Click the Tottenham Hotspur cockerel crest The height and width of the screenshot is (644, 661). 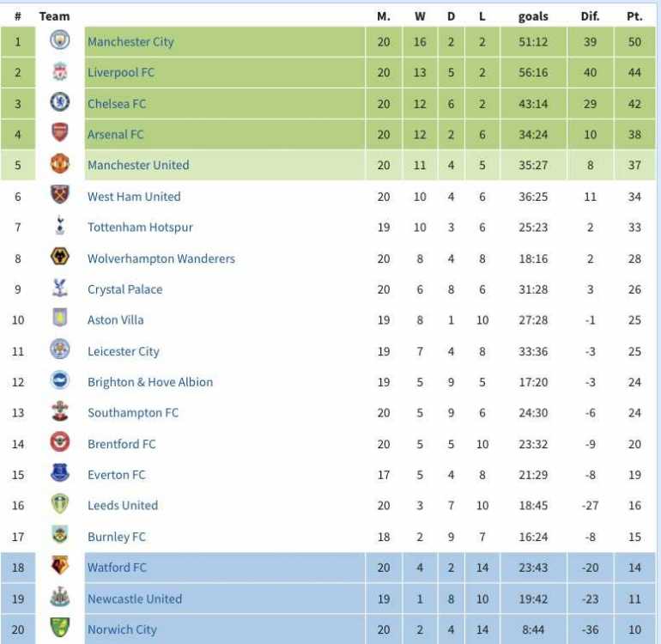[x=60, y=225]
